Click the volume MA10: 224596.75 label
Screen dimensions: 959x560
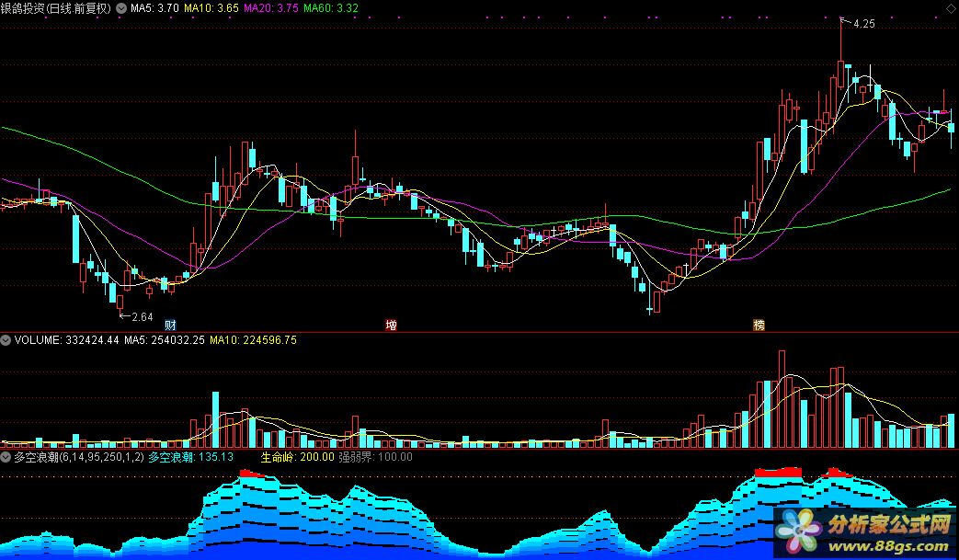point(253,340)
